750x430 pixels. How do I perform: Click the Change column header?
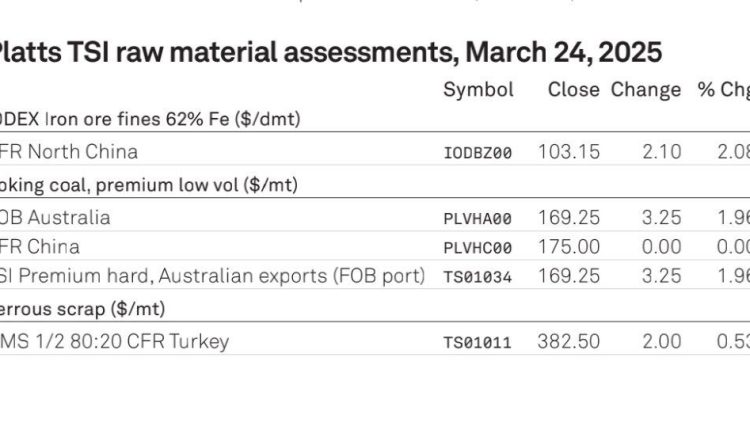[646, 90]
